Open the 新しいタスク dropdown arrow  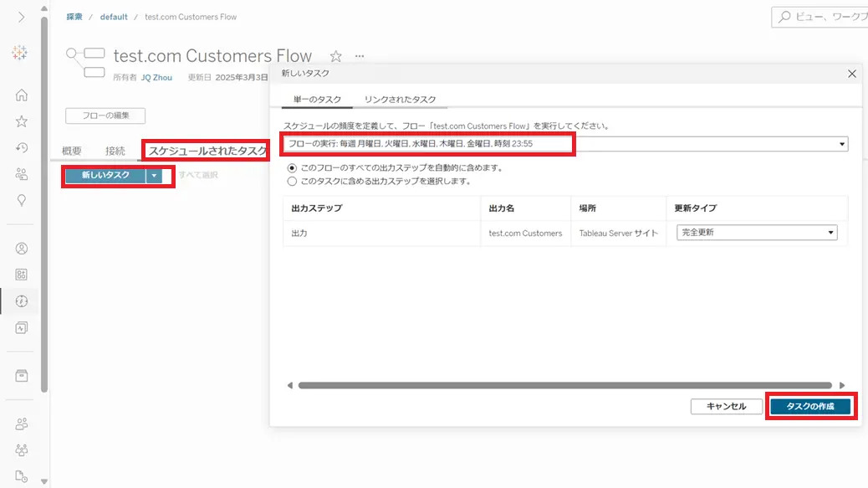pos(154,176)
